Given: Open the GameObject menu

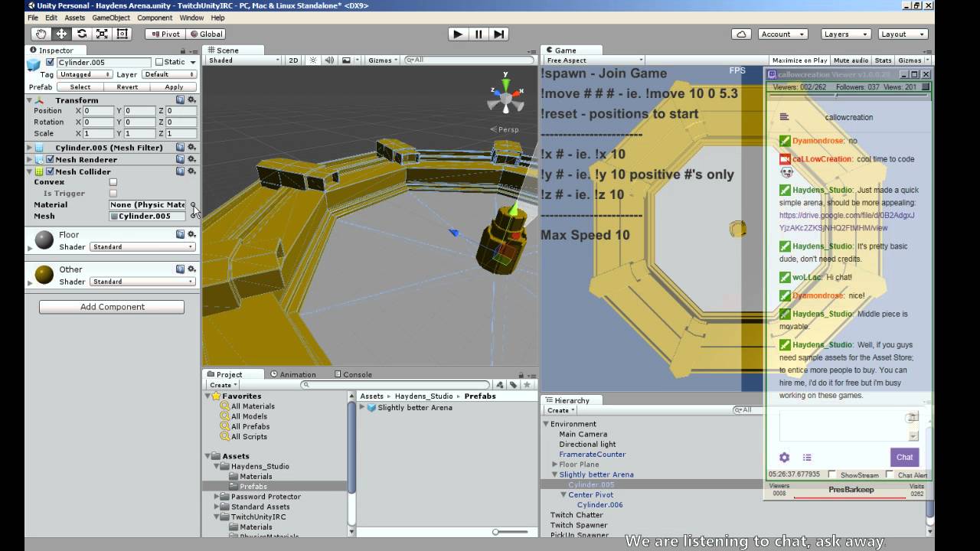Looking at the screenshot, I should click(111, 18).
